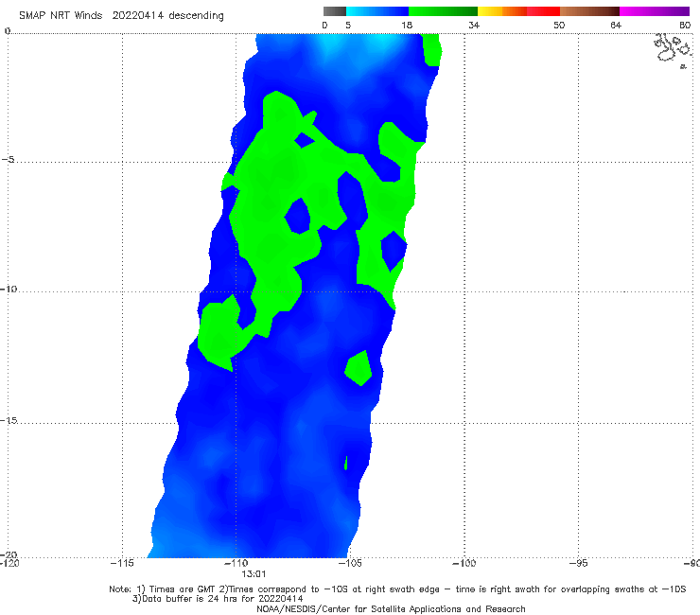Click the color bar label '18'
Viewport: 700px width, 615px height.
[407, 26]
